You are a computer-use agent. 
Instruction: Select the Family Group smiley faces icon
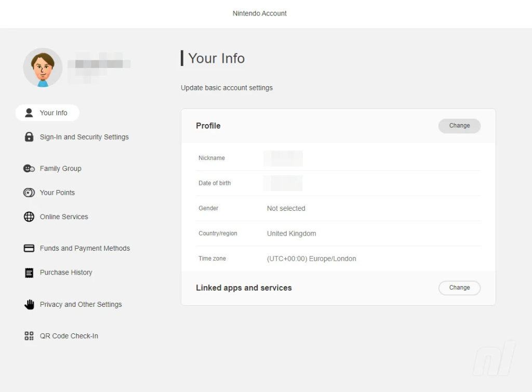coord(29,169)
